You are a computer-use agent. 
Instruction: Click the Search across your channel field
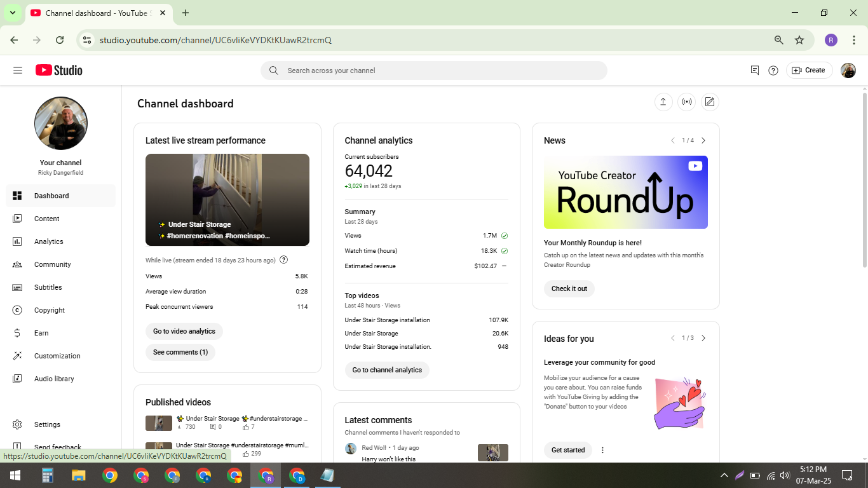(x=433, y=71)
